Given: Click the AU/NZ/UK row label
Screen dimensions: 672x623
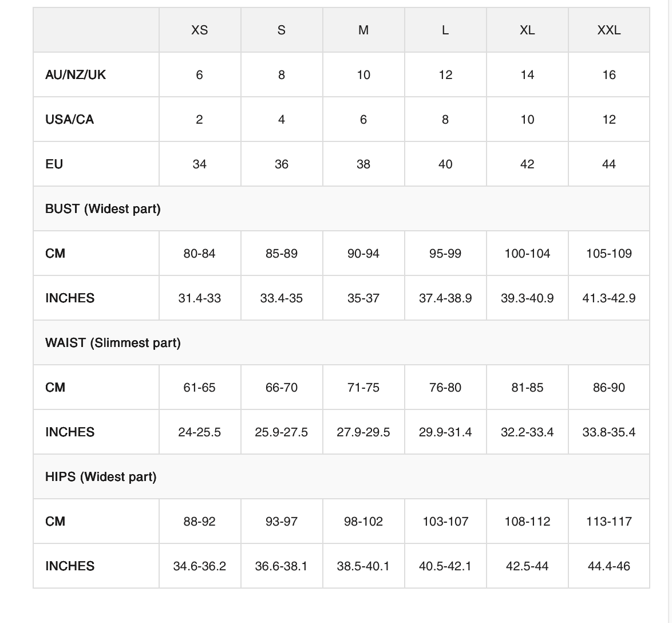Looking at the screenshot, I should [x=76, y=74].
